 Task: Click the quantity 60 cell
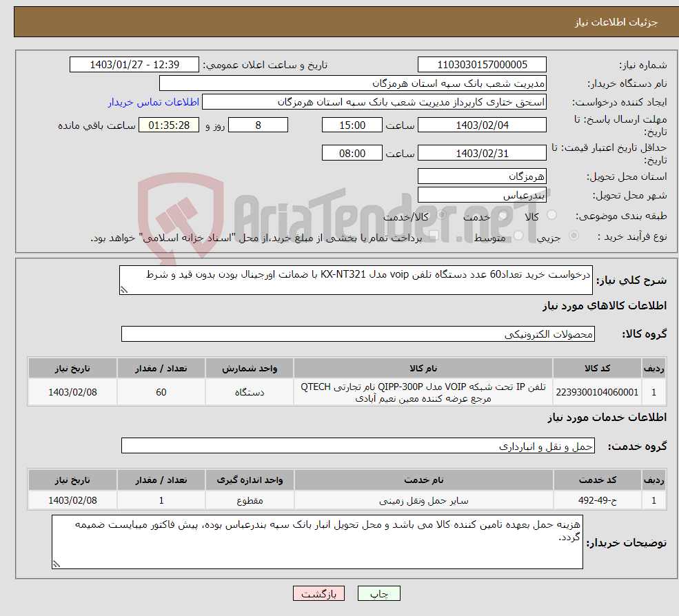pos(161,392)
